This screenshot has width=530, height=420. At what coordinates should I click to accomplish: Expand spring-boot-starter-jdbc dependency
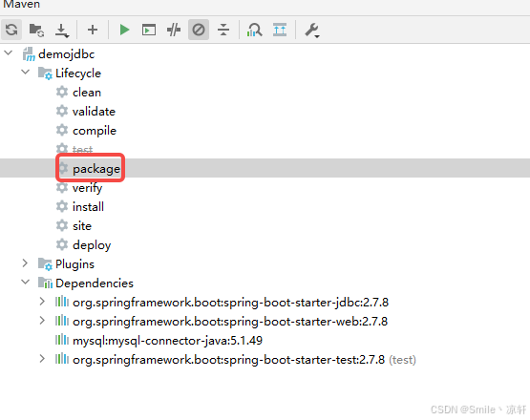(x=42, y=301)
